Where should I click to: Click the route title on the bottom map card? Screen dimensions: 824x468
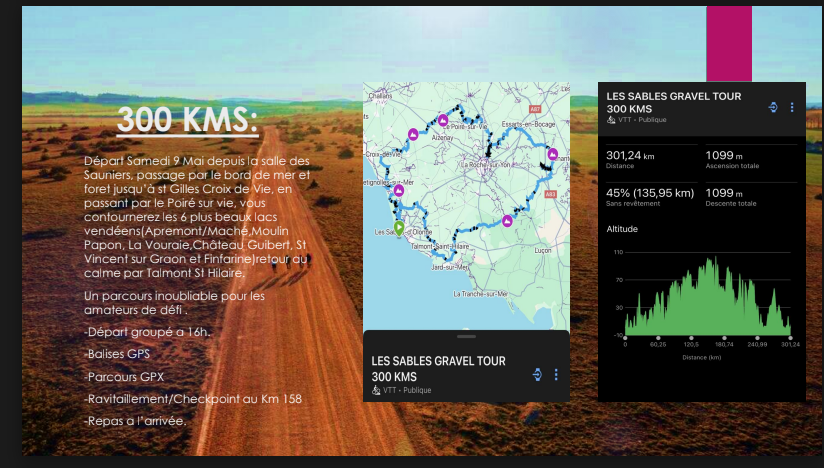coord(438,368)
